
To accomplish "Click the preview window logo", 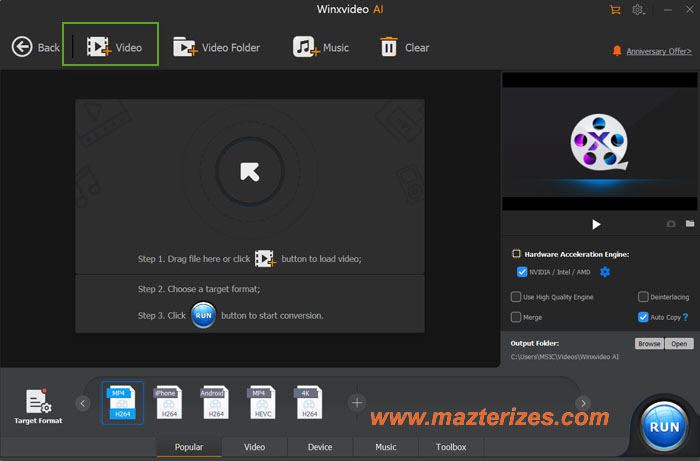I will tap(599, 143).
